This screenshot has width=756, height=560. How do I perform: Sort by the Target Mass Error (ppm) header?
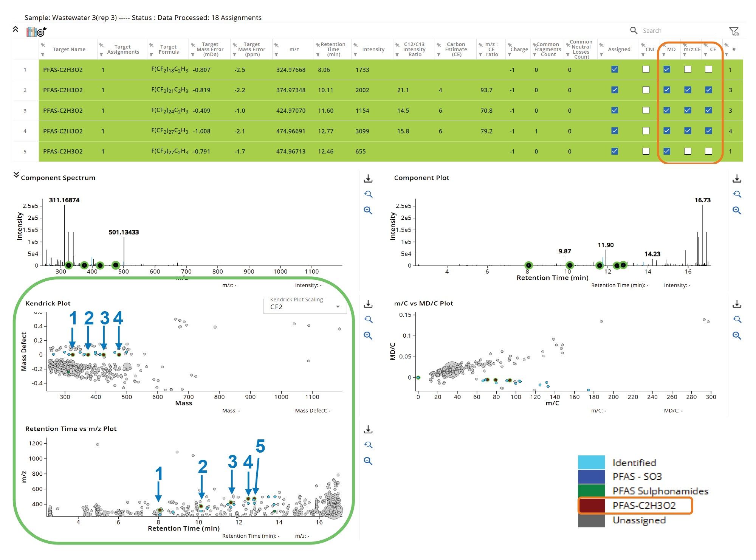point(252,49)
